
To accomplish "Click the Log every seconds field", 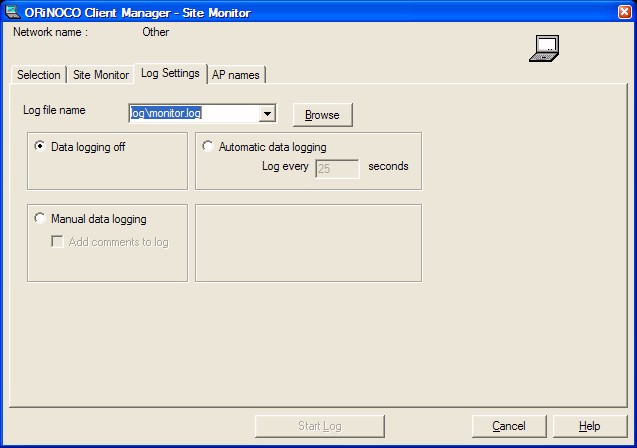I will click(x=337, y=169).
